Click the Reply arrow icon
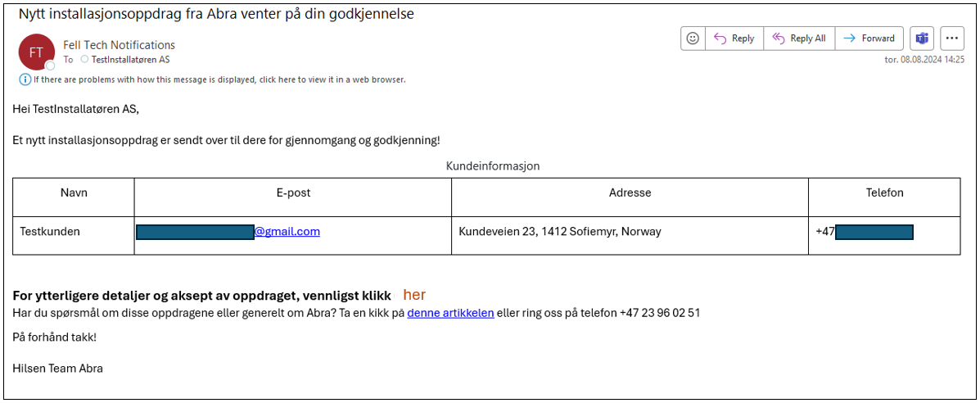980x403 pixels. pos(720,38)
